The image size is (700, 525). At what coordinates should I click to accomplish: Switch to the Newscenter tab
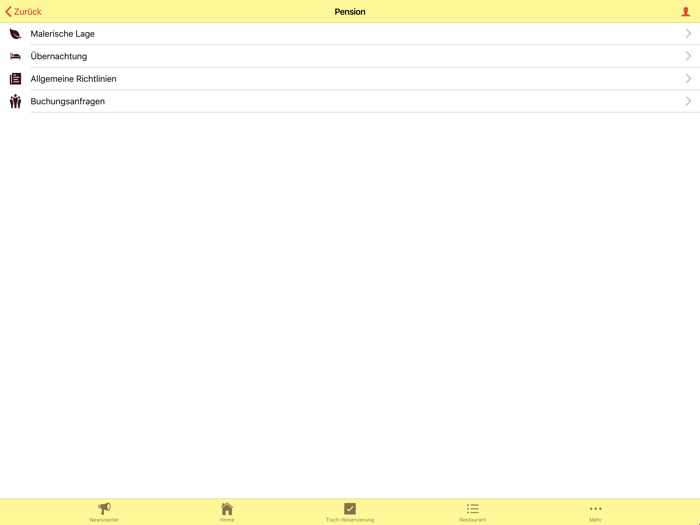click(104, 512)
